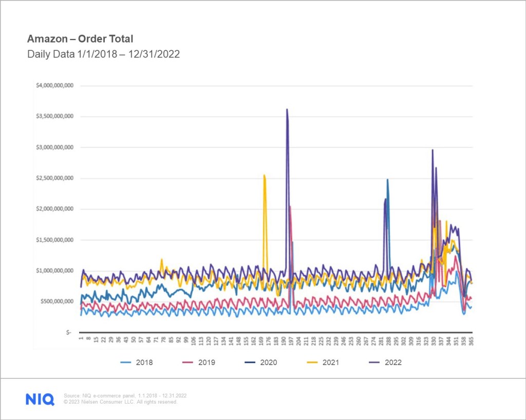The image size is (526, 420).
Task: Click the $3,000,000,000 axis label
Action: 54,147
